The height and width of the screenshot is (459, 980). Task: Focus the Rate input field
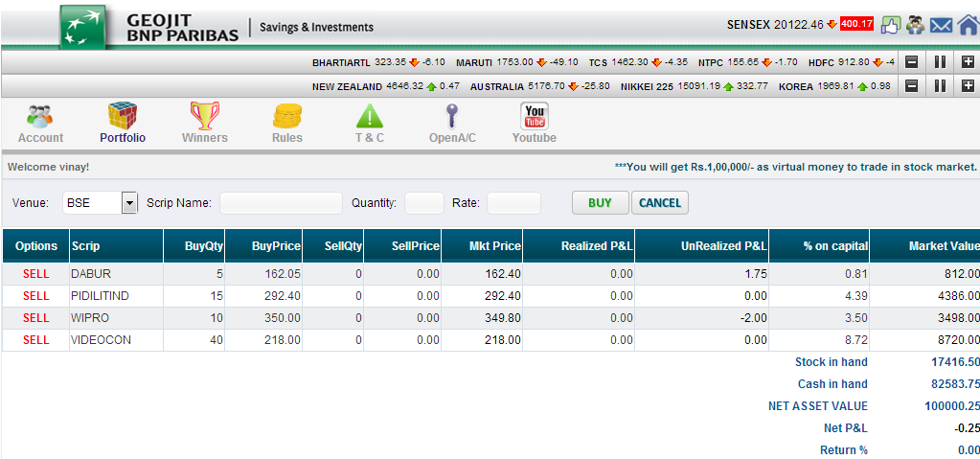point(513,202)
